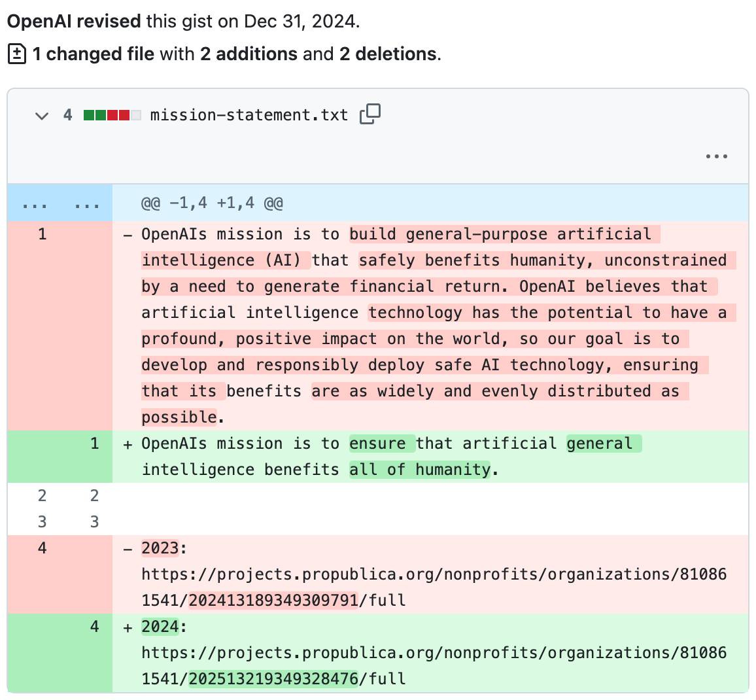Screen dimensions: 756x700
Task: Click the OpenAI revised author link
Action: point(72,20)
